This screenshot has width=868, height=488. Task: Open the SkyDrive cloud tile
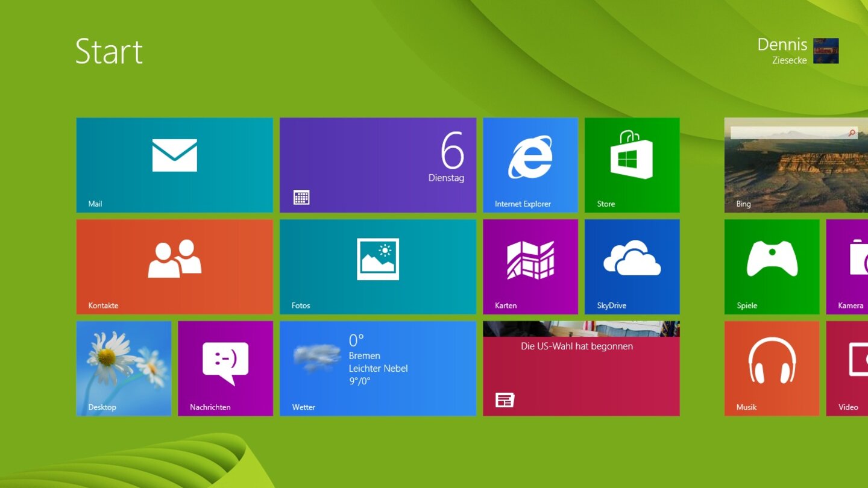pos(632,266)
